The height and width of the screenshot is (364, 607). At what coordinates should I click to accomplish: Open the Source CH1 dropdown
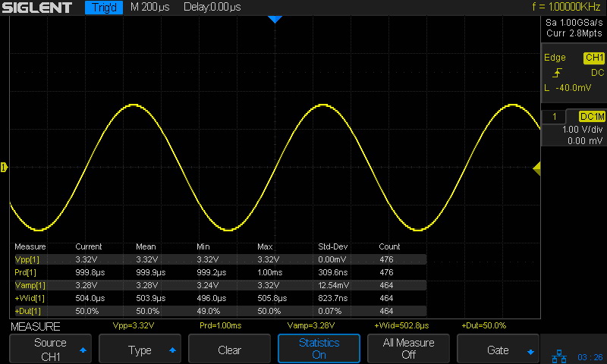50,349
